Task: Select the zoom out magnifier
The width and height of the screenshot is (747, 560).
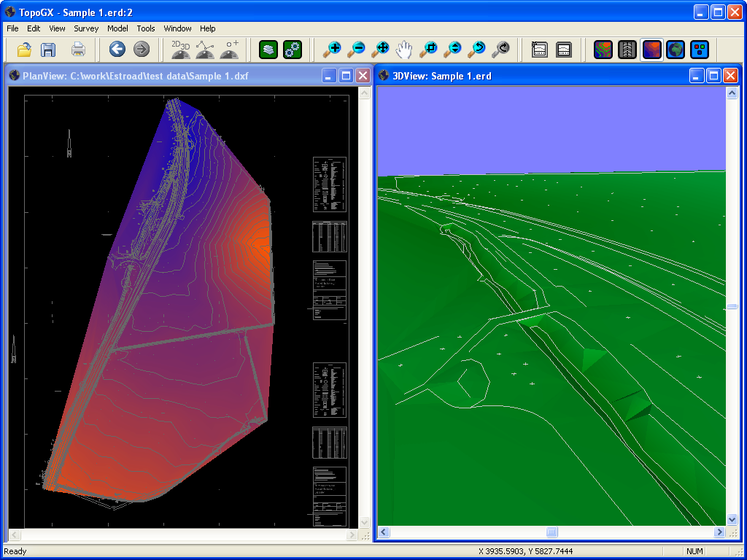Action: [x=356, y=49]
